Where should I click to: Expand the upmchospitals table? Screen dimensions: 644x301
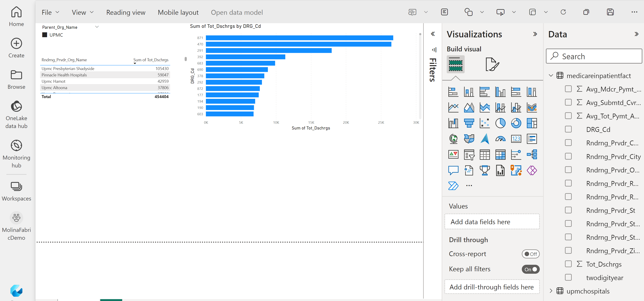[x=551, y=291]
